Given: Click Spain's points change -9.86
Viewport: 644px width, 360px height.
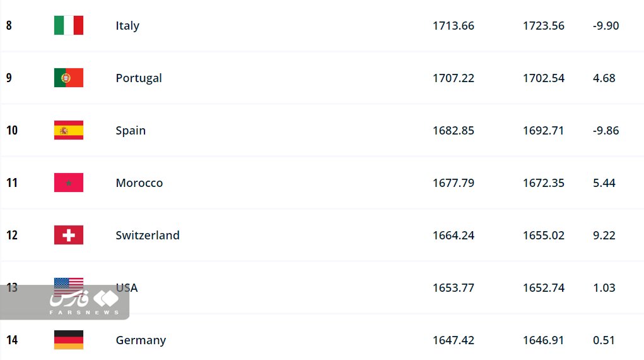Looking at the screenshot, I should [x=606, y=131].
